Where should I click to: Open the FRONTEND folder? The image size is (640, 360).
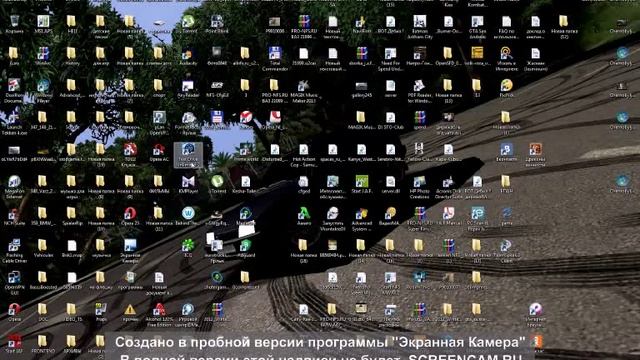43,344
